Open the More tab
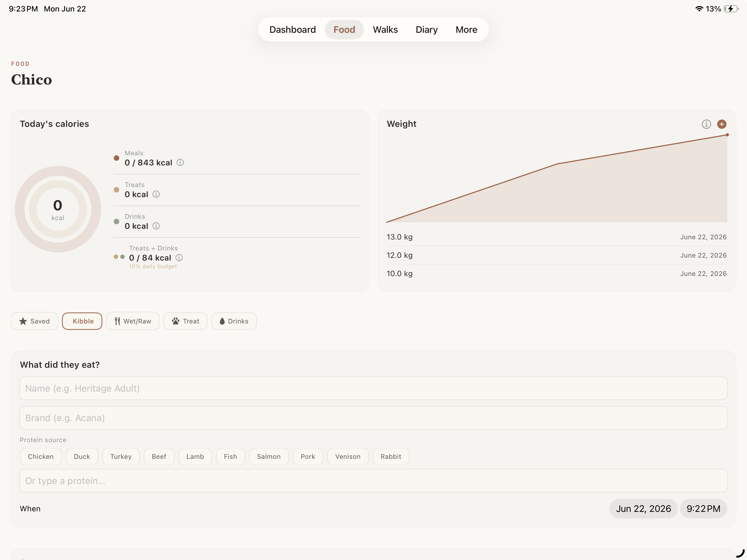Image resolution: width=747 pixels, height=560 pixels. click(466, 30)
